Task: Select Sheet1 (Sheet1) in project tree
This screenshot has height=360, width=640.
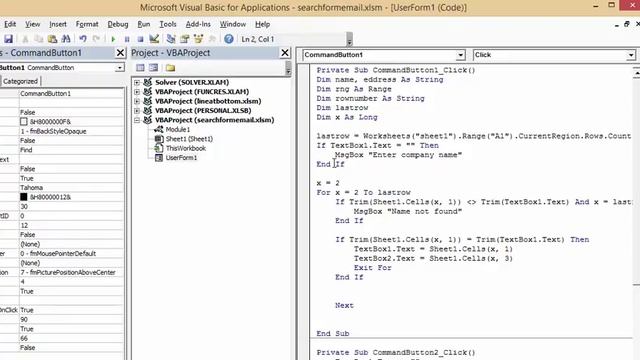Action: 189,139
